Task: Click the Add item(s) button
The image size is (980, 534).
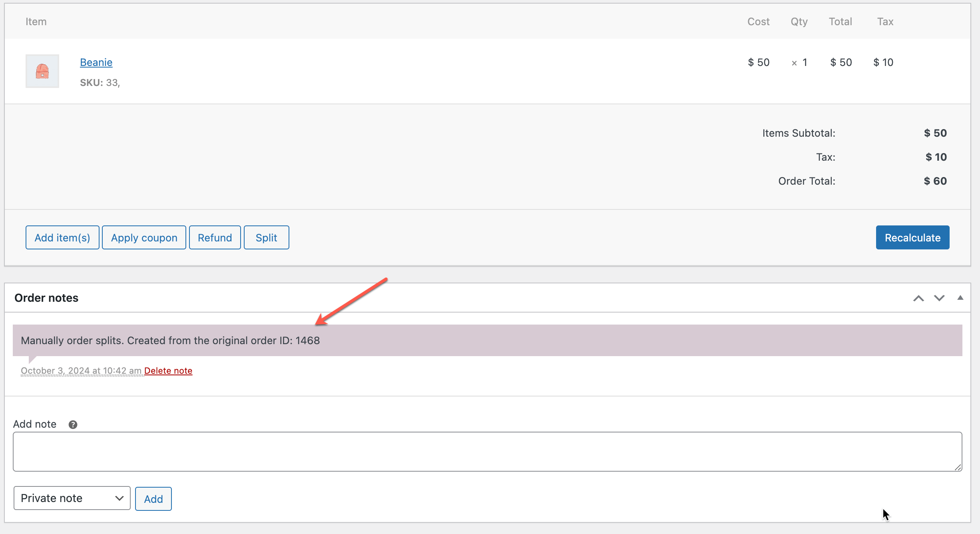Action: pyautogui.click(x=62, y=237)
